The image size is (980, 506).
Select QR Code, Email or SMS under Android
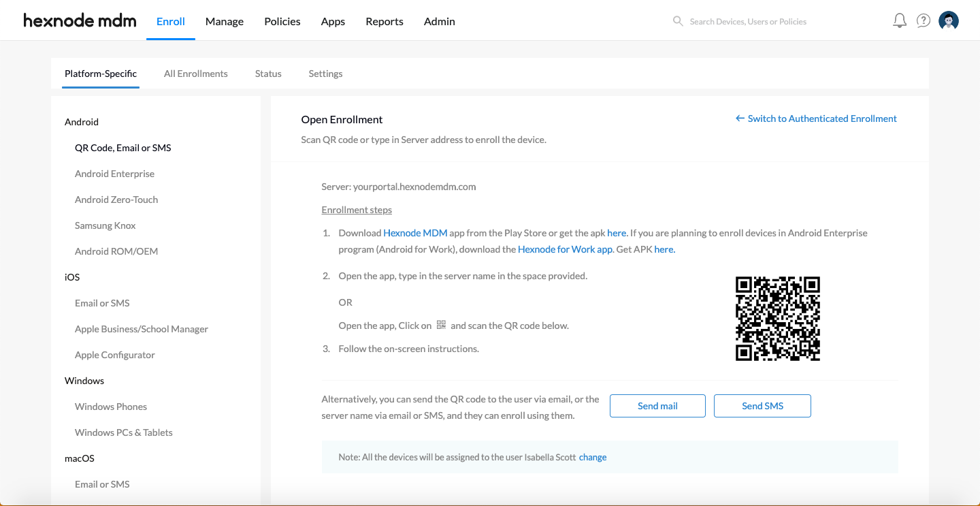point(123,148)
